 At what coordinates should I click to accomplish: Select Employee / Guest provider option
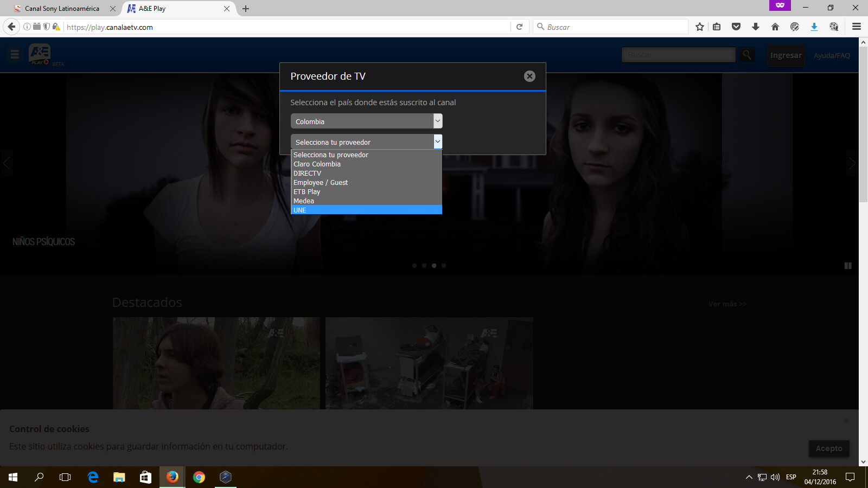click(x=367, y=182)
